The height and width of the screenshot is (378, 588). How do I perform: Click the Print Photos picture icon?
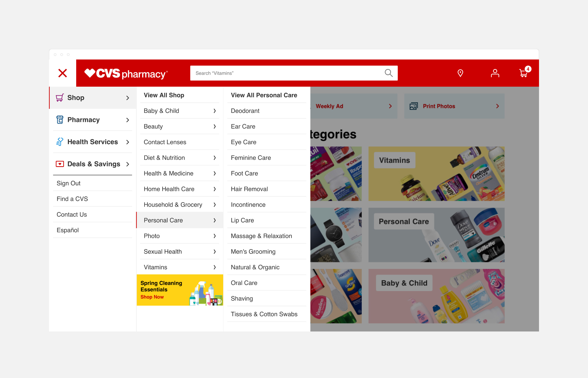click(x=414, y=106)
